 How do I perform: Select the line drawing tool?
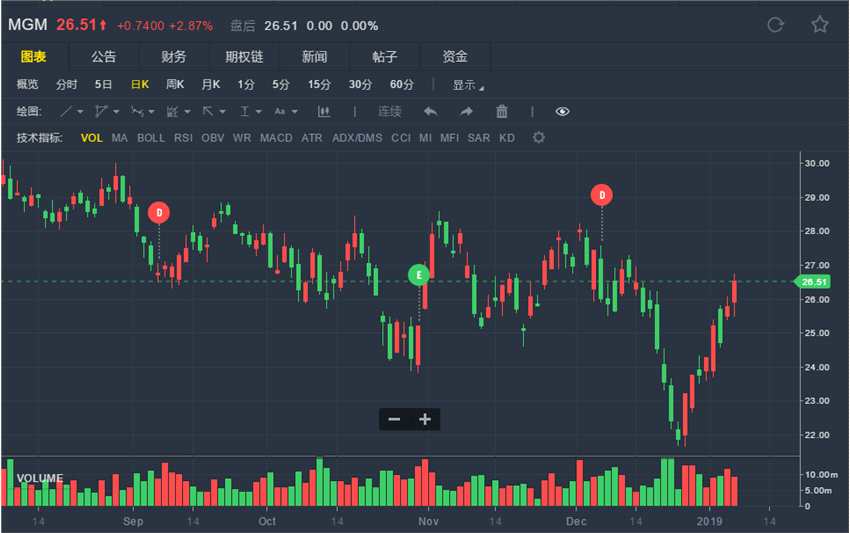tap(66, 112)
